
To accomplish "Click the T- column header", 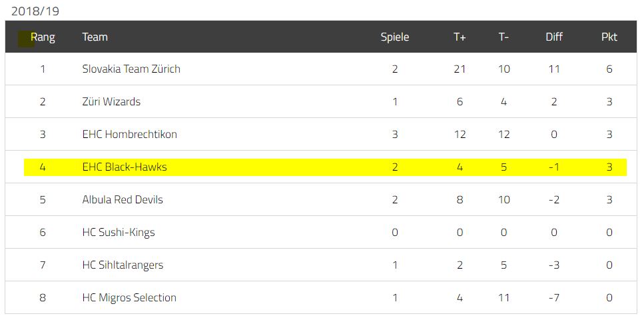I will 504,37.
